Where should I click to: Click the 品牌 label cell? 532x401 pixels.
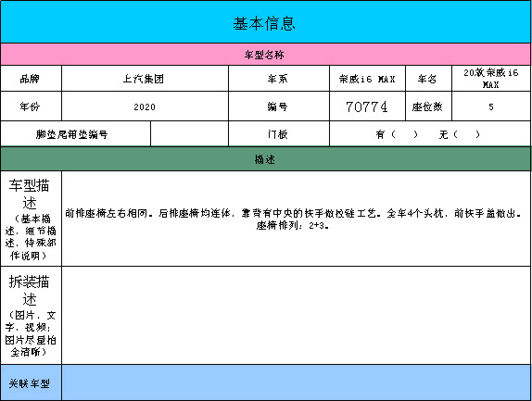[x=31, y=79]
